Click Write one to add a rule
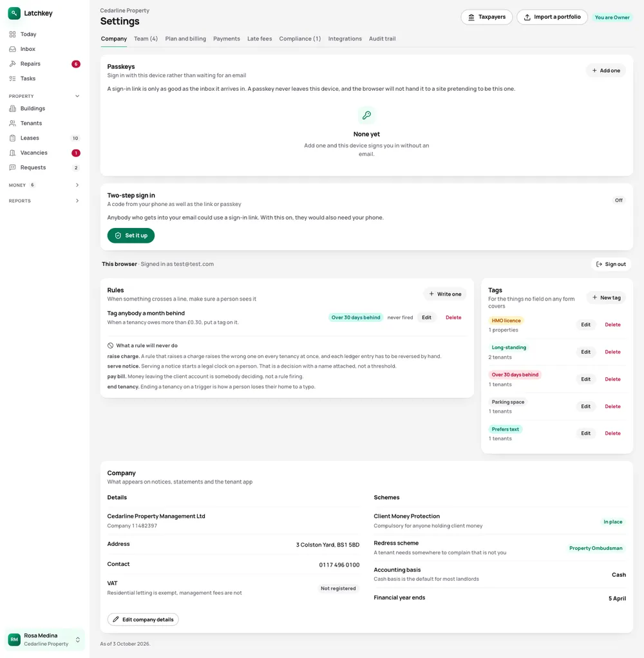644x658 pixels. (445, 294)
